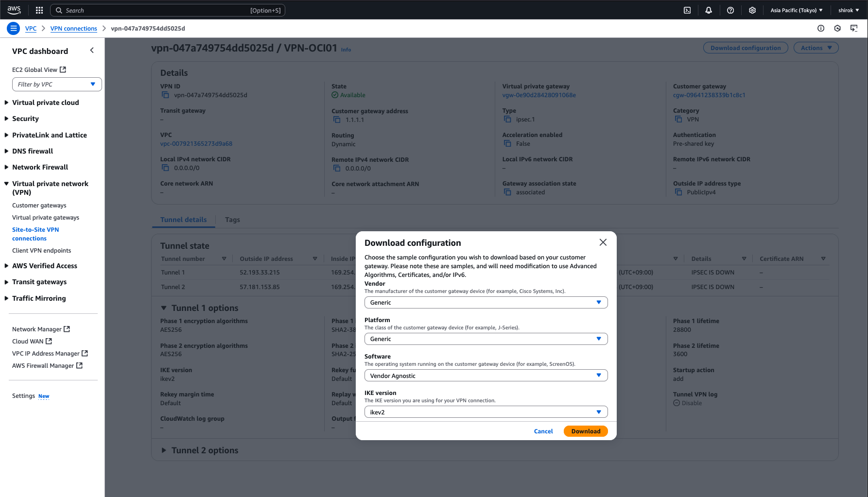
Task: Click the help question mark icon
Action: 730,10
